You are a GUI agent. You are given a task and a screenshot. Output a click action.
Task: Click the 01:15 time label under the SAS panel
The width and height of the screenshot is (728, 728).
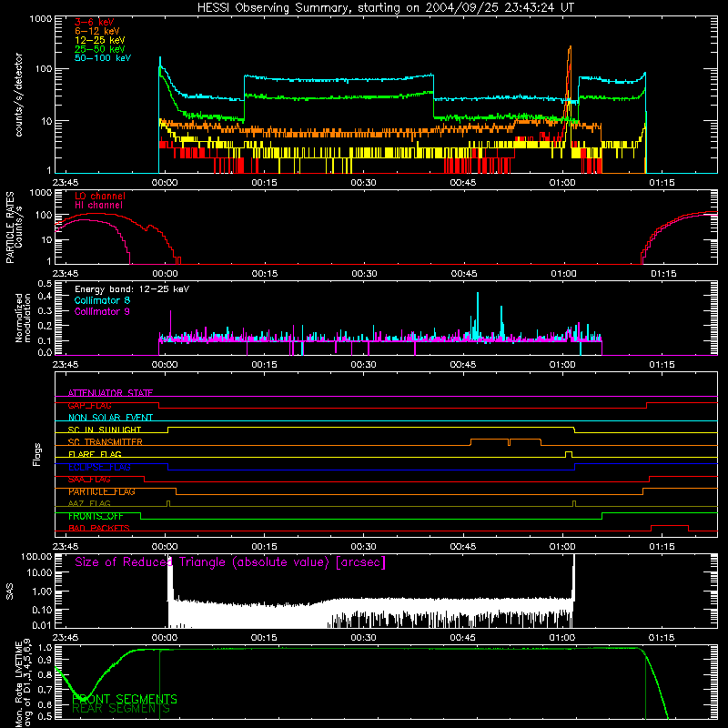(662, 638)
